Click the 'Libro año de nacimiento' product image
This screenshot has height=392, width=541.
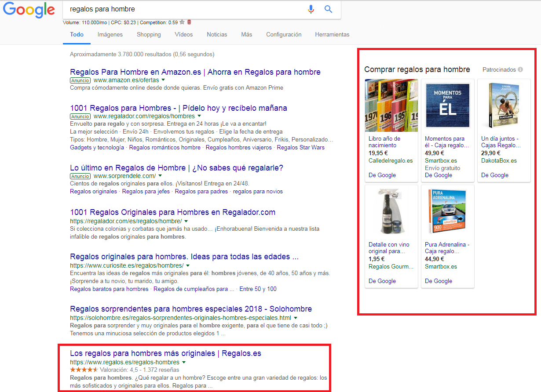pos(391,105)
